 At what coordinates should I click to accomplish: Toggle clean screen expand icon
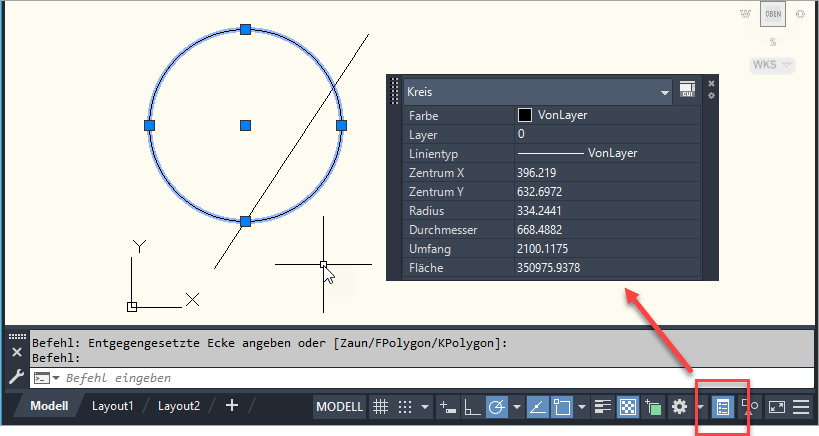(777, 406)
